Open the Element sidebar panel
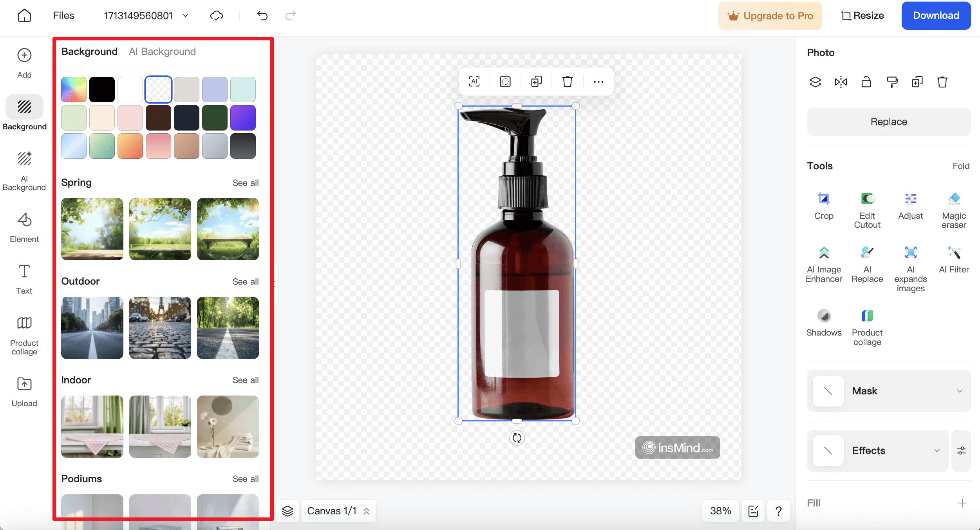Screen dimensions: 980x530 pos(24,228)
